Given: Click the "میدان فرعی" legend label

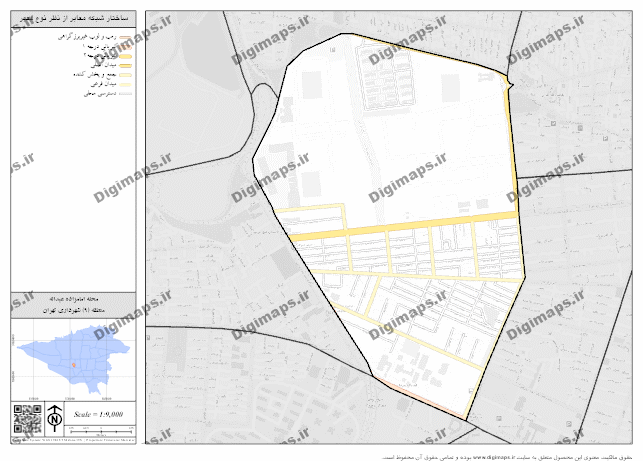Looking at the screenshot, I should click(103, 84).
